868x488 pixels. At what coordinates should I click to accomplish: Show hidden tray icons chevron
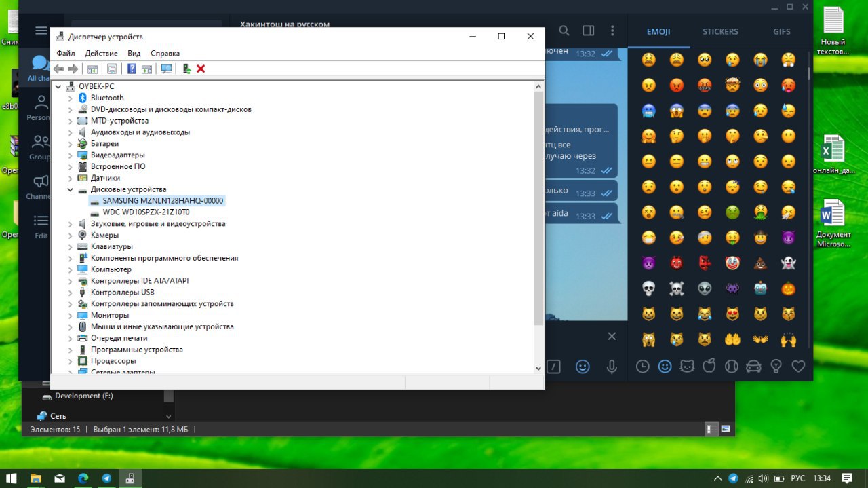[x=718, y=478]
